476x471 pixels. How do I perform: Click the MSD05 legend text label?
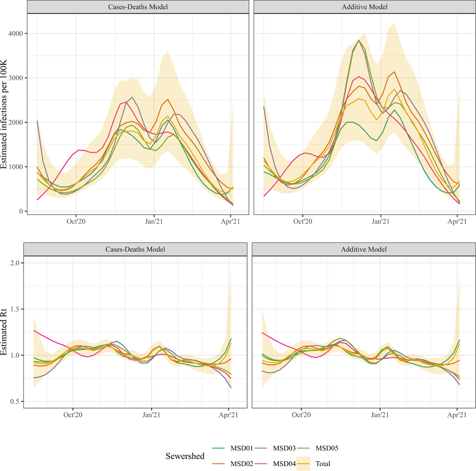click(x=326, y=448)
